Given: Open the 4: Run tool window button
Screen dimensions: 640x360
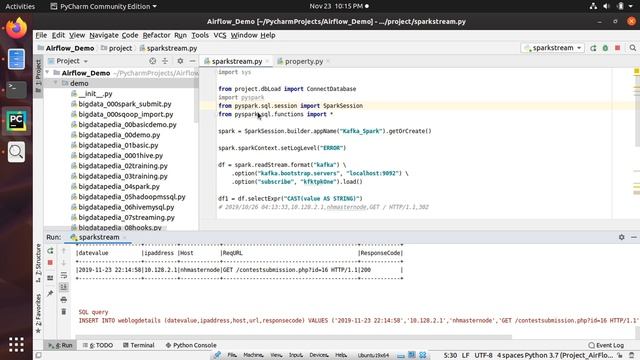Looking at the screenshot, I should 60,345.
